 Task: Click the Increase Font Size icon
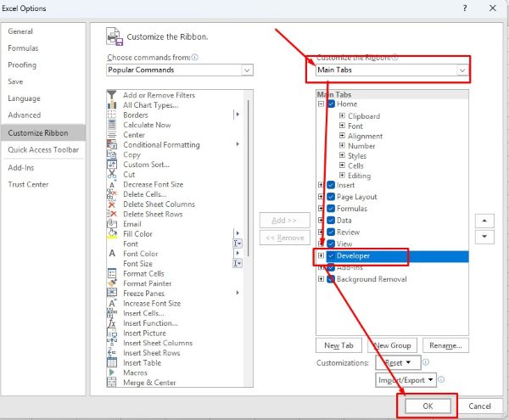pyautogui.click(x=112, y=303)
